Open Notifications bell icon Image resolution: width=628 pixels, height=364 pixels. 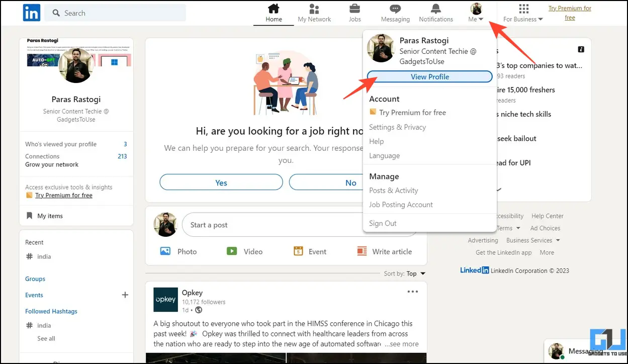(x=436, y=9)
